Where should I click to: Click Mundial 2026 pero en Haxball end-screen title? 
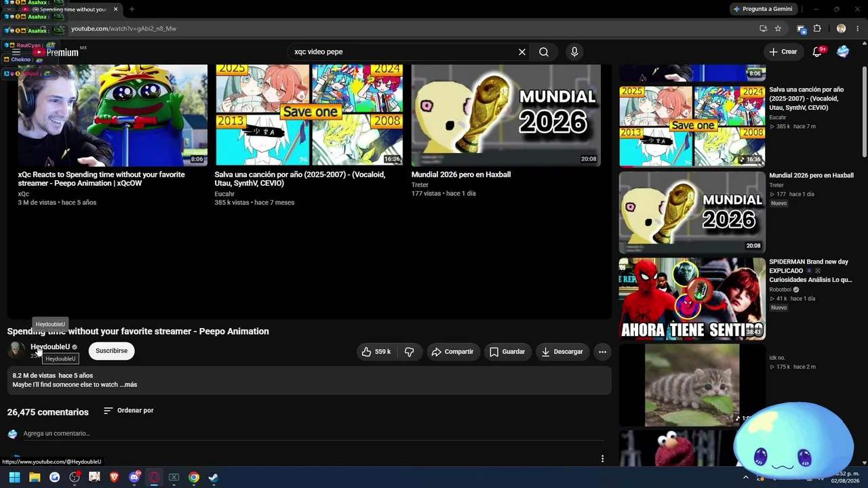tap(461, 175)
